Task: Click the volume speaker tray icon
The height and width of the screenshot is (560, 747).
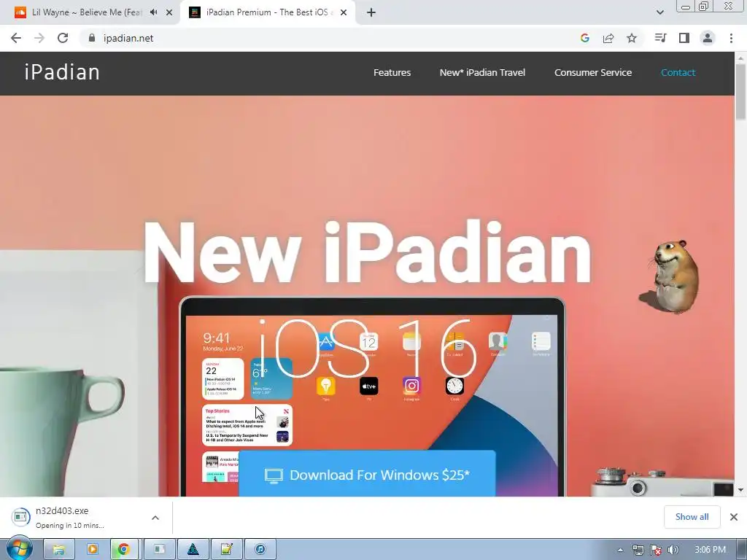Action: pos(673,550)
